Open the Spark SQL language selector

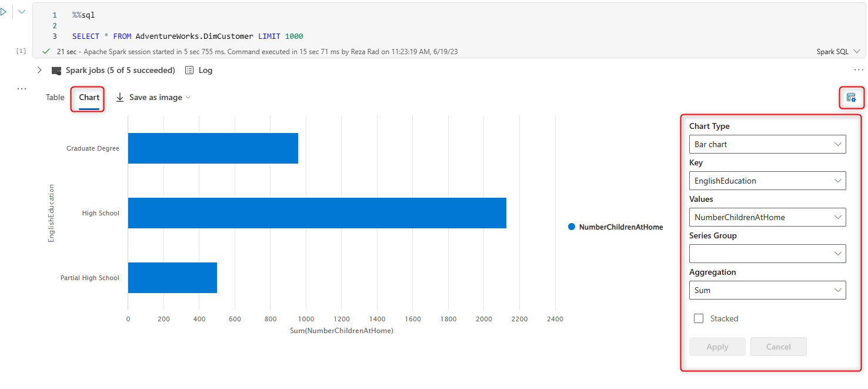tap(837, 52)
